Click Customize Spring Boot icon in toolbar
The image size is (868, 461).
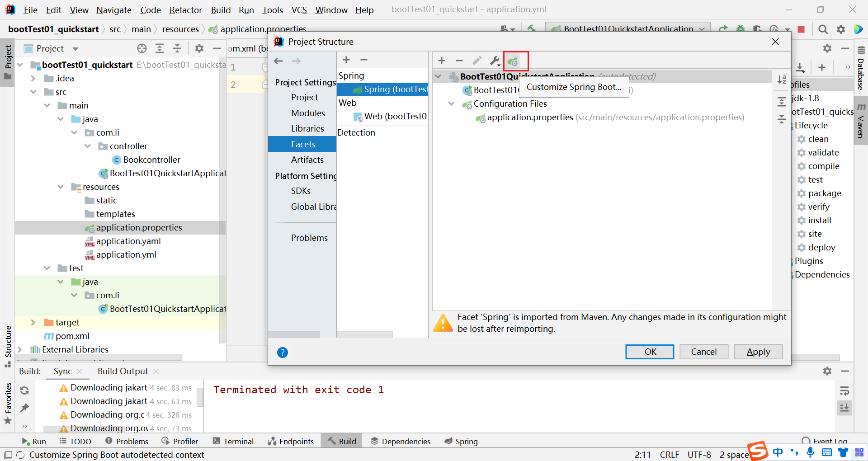point(512,61)
